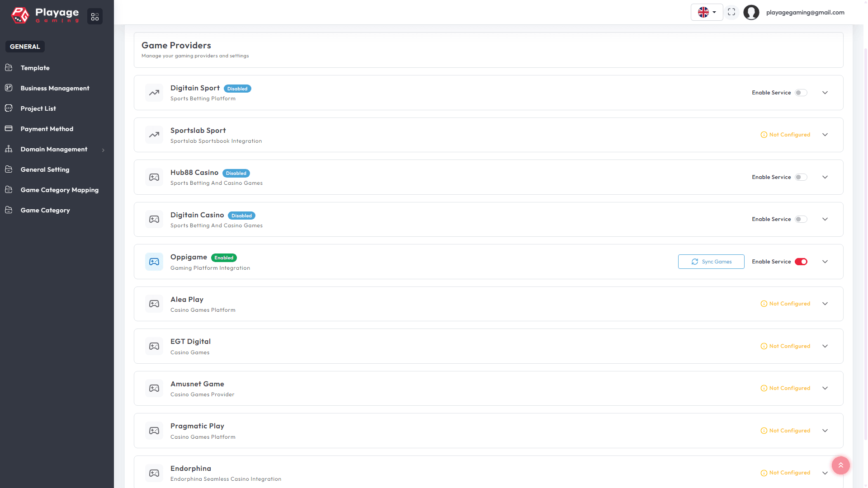Click the EGT Digital gamepad icon
Screen dimensions: 868x488
(x=154, y=346)
